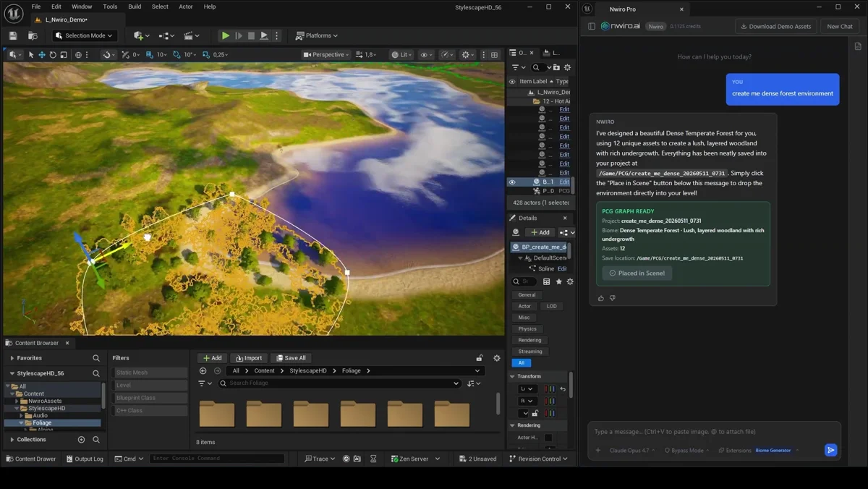Click Save All button
Viewport: 868px width, 489px height.
[x=290, y=358]
